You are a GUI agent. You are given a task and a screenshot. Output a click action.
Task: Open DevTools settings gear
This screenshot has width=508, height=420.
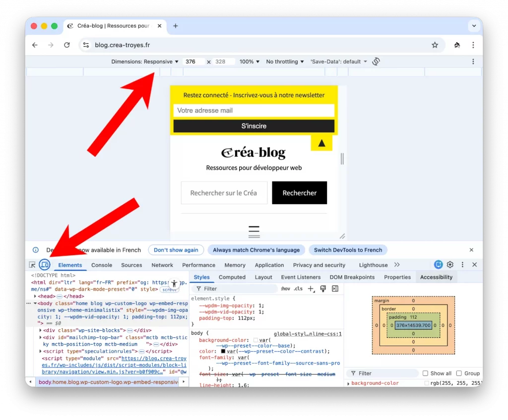(450, 265)
